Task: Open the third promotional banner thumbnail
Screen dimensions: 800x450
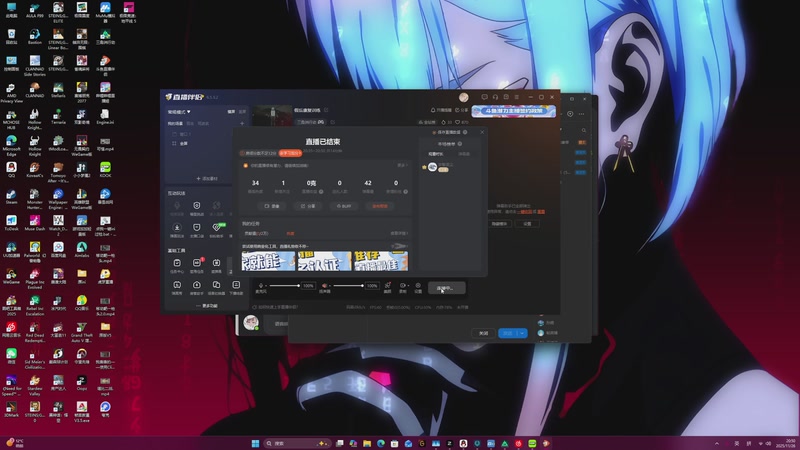Action: [381, 261]
